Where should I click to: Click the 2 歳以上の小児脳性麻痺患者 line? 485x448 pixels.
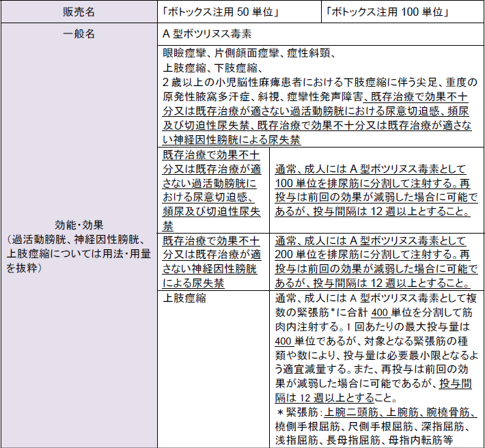(x=320, y=82)
